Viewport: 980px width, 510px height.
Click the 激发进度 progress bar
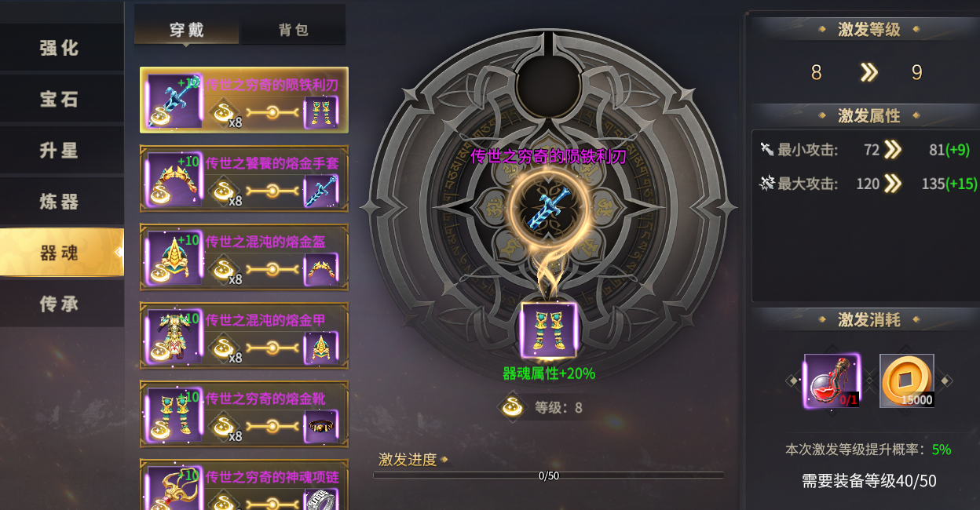tap(548, 475)
